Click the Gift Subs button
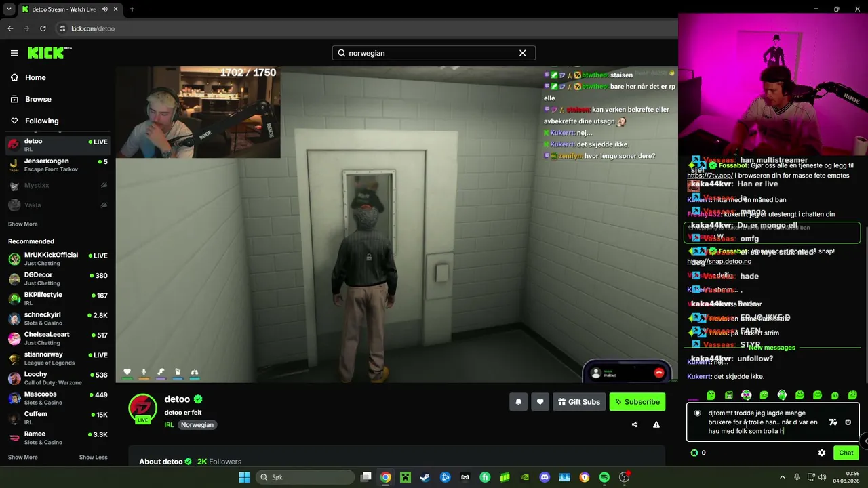The width and height of the screenshot is (868, 488). [x=579, y=402]
